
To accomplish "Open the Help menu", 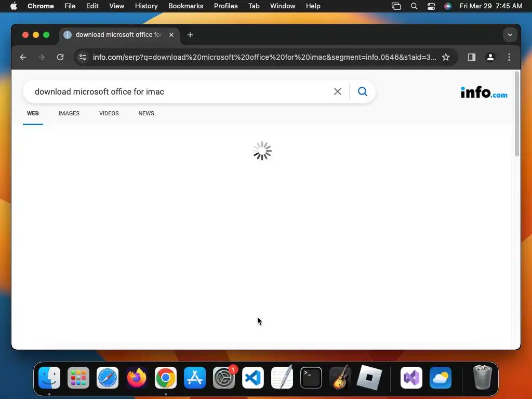I will click(313, 6).
